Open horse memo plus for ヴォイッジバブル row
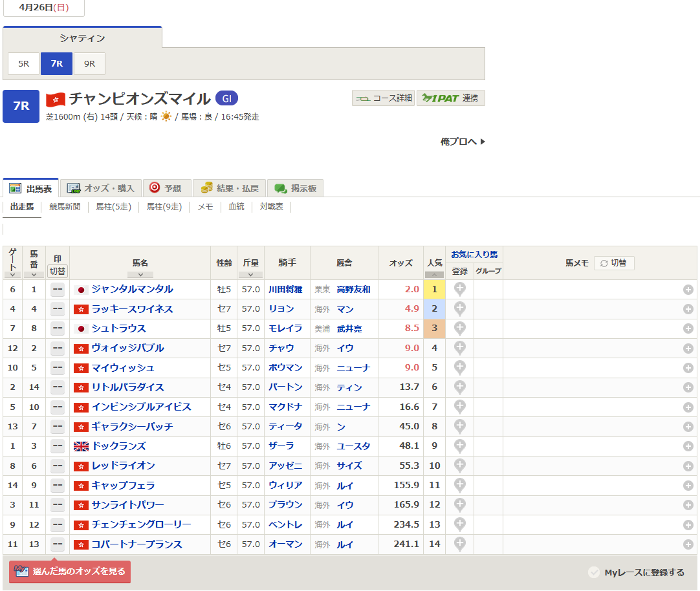The width and height of the screenshot is (700, 591). click(688, 349)
